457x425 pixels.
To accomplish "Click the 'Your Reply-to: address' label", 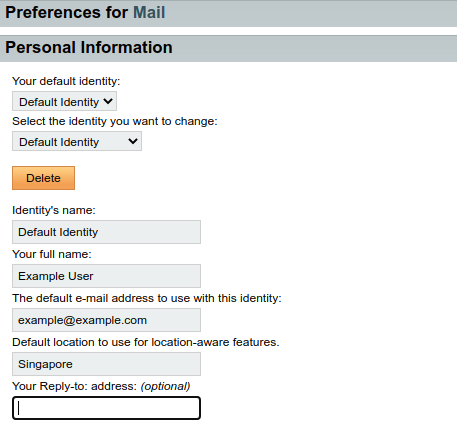I will (74, 386).
